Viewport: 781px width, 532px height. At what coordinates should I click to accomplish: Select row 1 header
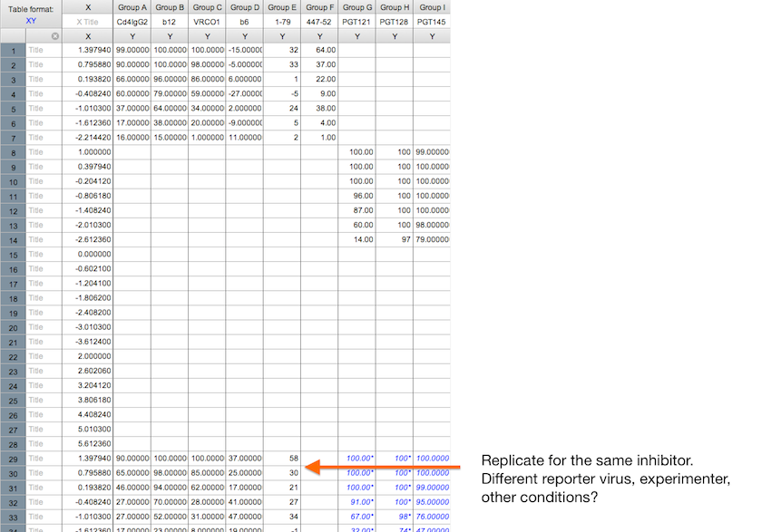(13, 50)
